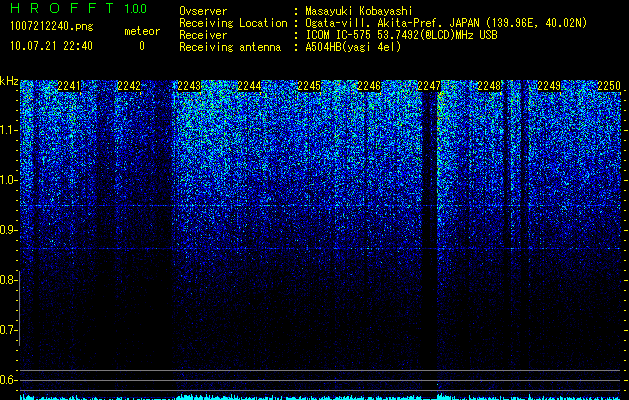Click the 2246 time marker

tap(369, 86)
